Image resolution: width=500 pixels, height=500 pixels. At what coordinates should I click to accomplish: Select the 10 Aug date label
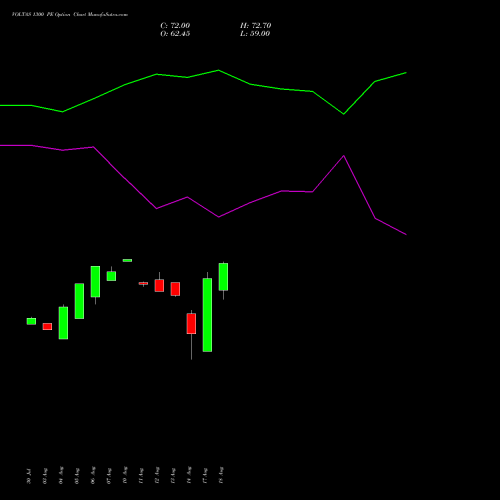point(125,475)
